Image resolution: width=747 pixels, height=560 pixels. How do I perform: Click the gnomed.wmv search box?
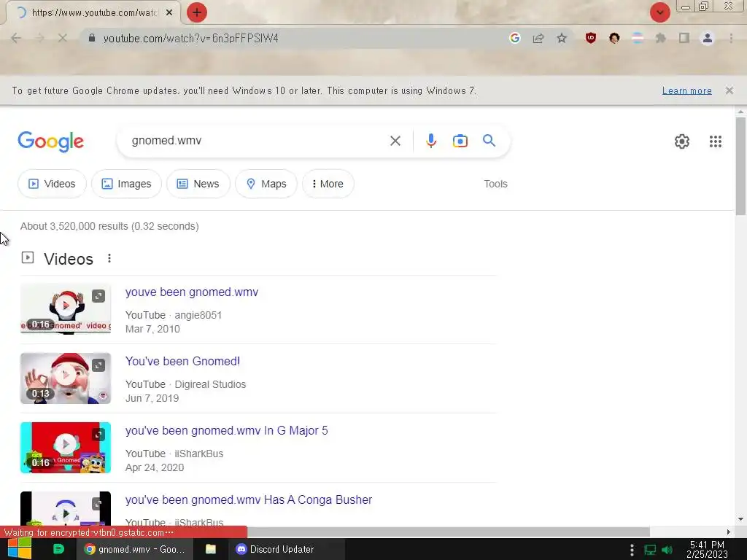(x=258, y=141)
